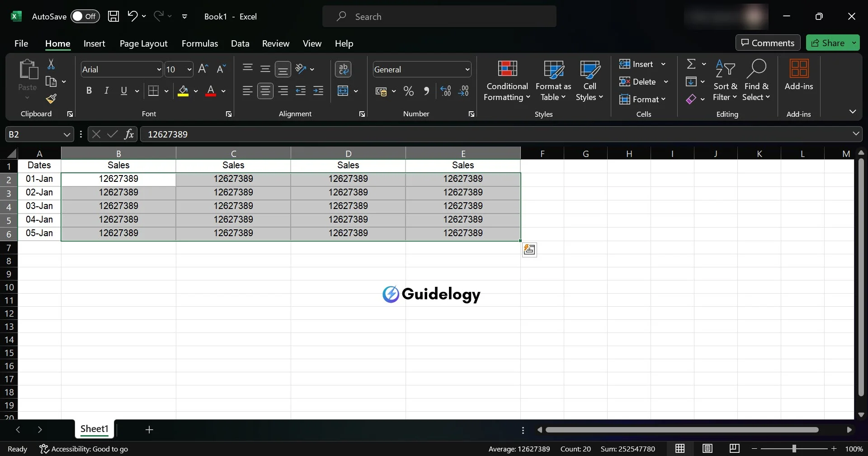
Task: Open fill color dropdown arrow
Action: pos(196,91)
